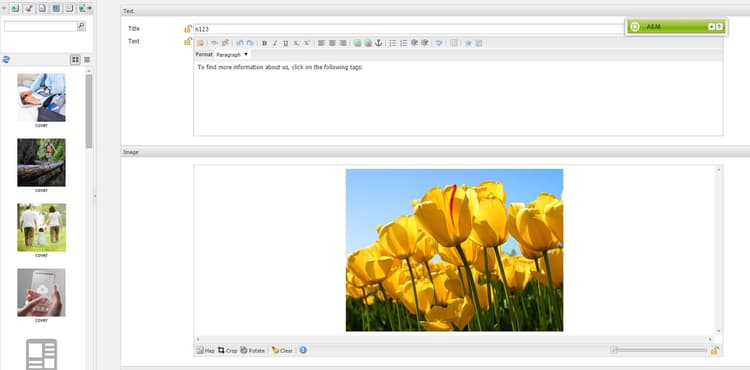Click the search magnifier in the content finder
The width and height of the screenshot is (750, 370).
81,26
